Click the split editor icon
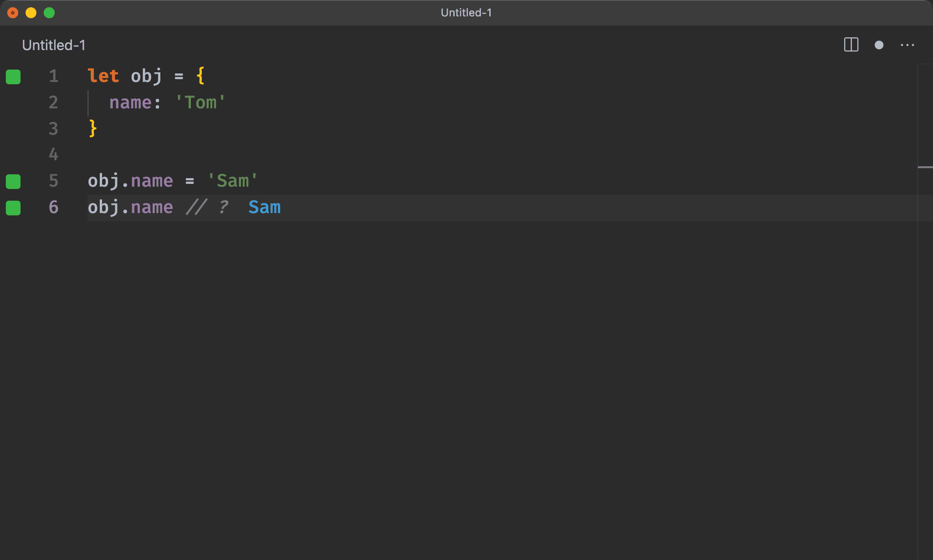 [x=851, y=45]
